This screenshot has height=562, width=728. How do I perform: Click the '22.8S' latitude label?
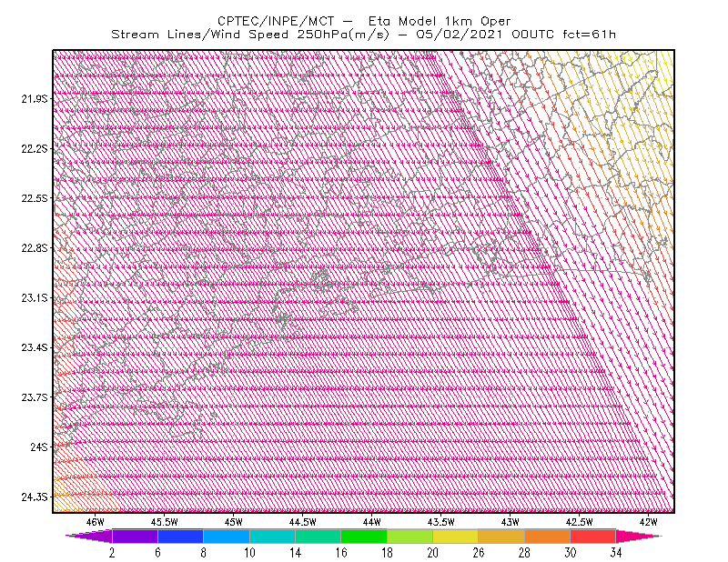pyautogui.click(x=35, y=248)
